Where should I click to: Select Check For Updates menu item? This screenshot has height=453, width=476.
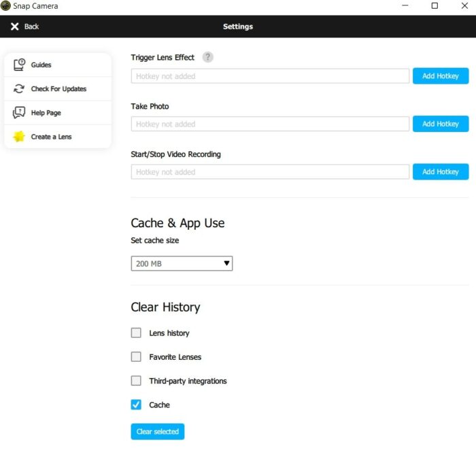click(58, 89)
